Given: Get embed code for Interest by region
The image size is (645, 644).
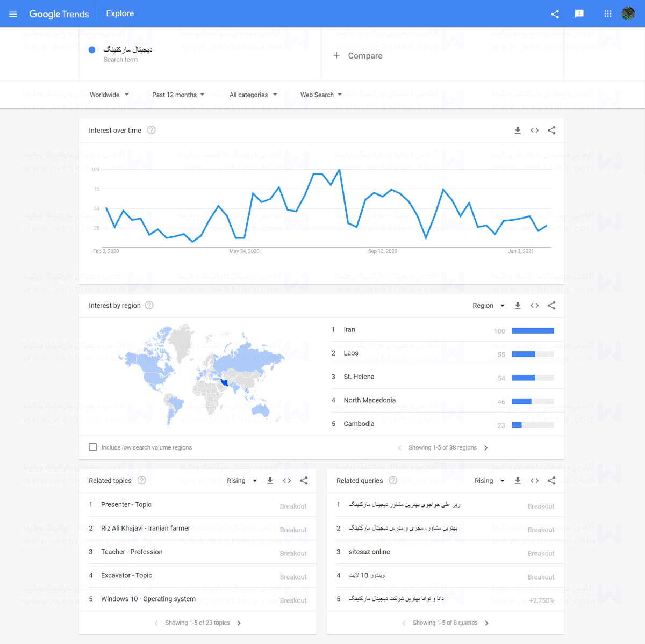Looking at the screenshot, I should [x=534, y=306].
